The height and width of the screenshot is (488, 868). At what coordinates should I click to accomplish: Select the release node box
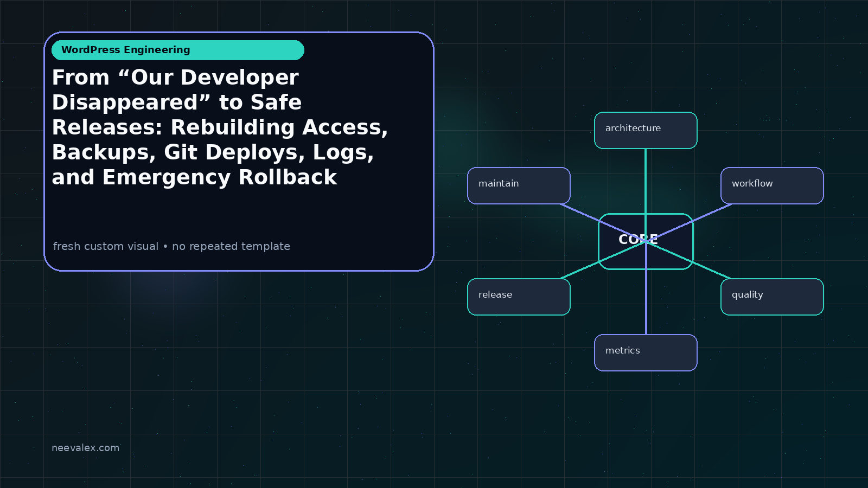pos(519,297)
